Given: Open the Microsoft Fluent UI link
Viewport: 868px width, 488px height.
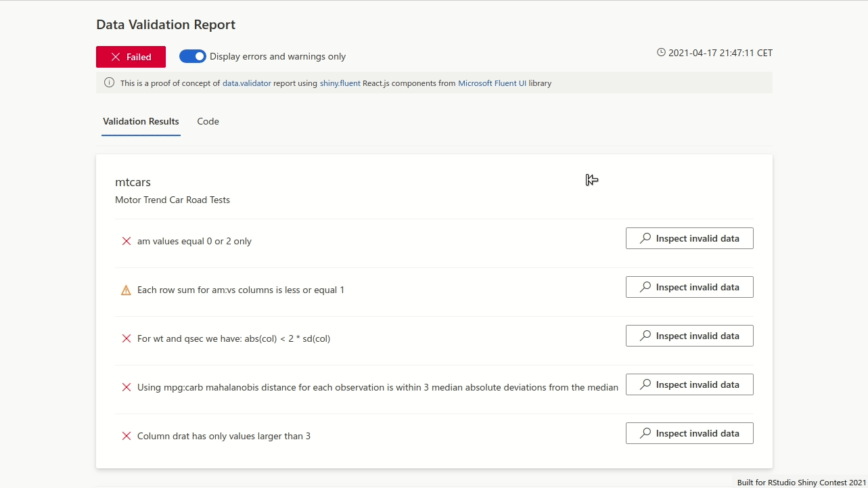Looking at the screenshot, I should pos(493,83).
